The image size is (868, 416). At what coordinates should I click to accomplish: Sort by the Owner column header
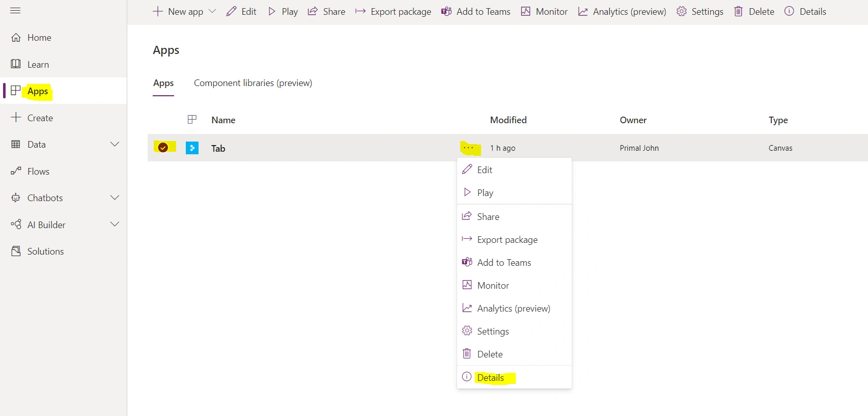pyautogui.click(x=633, y=120)
